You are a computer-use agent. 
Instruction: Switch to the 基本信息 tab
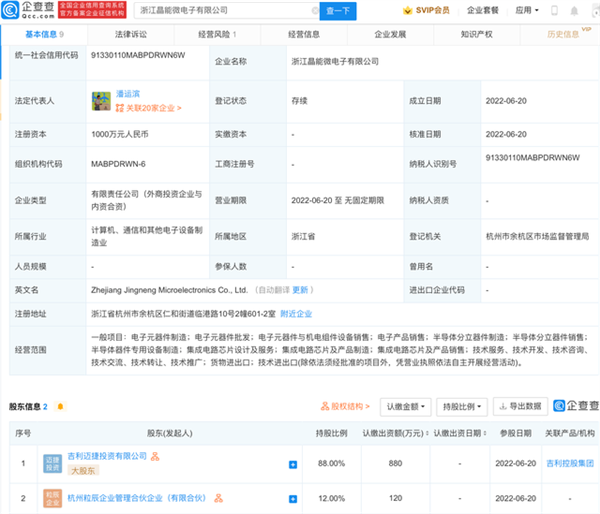pos(44,34)
